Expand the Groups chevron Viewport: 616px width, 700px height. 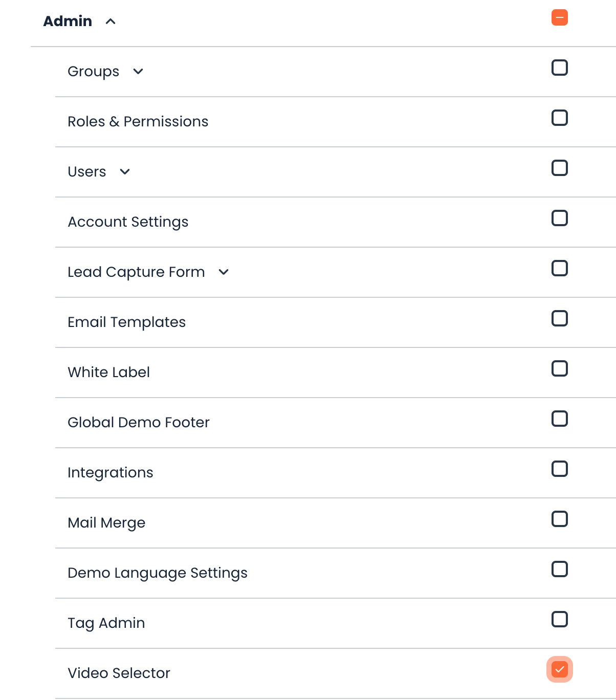(138, 72)
